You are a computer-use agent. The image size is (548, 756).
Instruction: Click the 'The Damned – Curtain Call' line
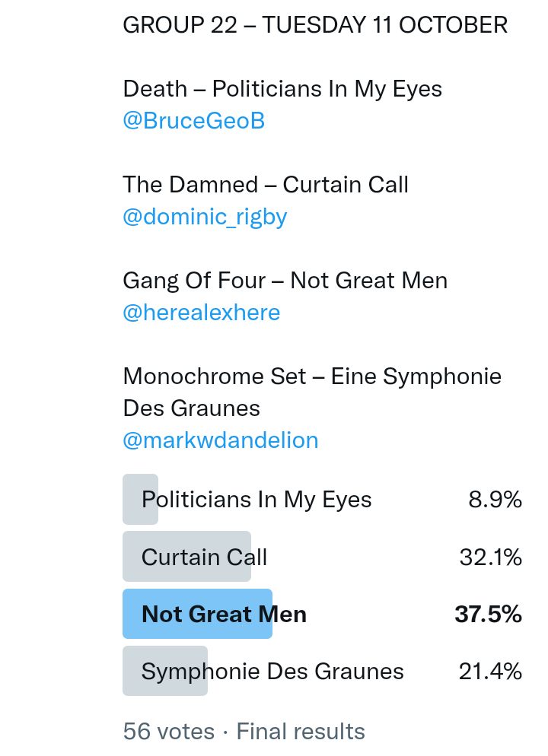coord(266,185)
